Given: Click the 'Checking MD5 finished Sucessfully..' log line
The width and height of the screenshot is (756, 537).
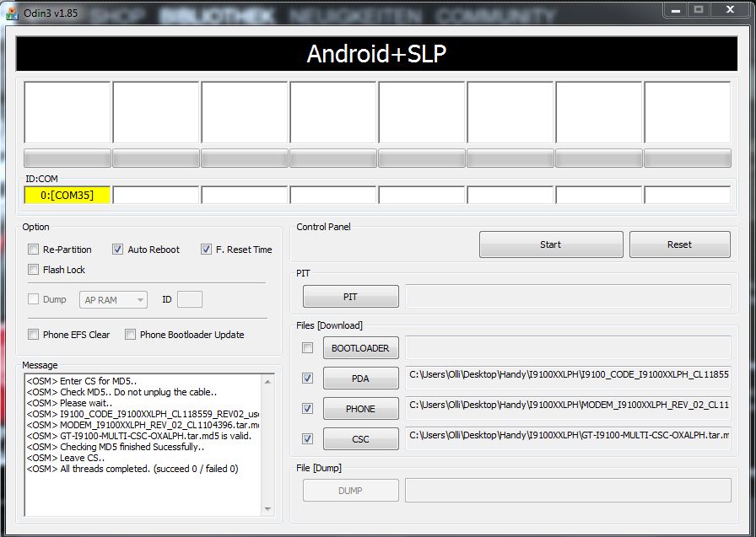Looking at the screenshot, I should [116, 447].
